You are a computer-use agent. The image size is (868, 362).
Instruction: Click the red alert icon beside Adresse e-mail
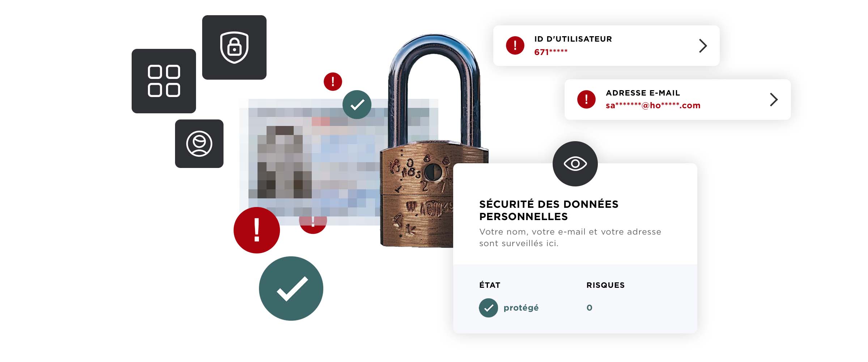click(x=586, y=100)
